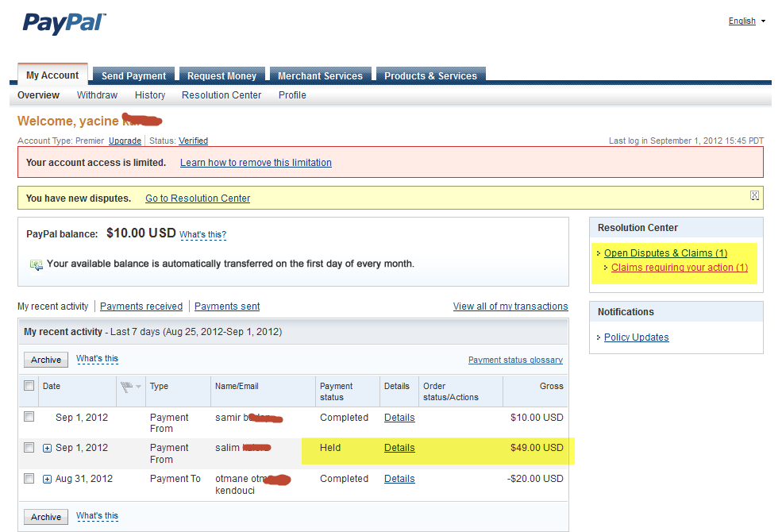The image size is (782, 532).
Task: Click the Type column header
Action: click(159, 386)
